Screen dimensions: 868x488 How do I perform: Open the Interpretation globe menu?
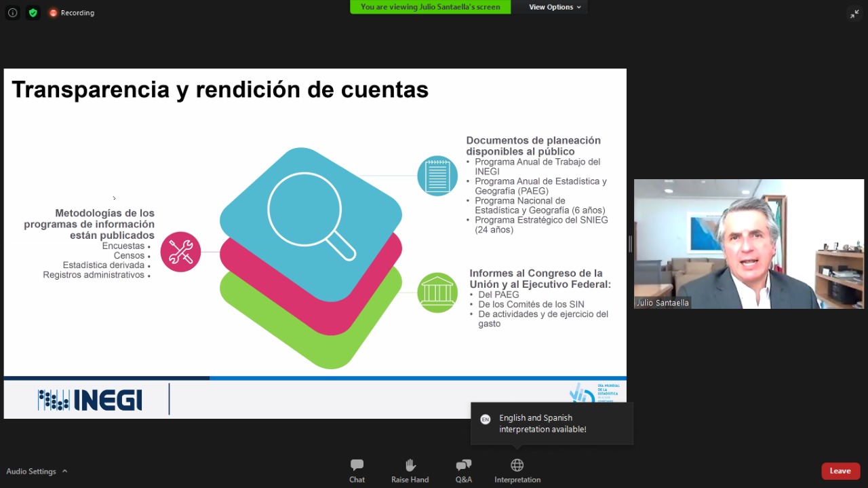[517, 470]
